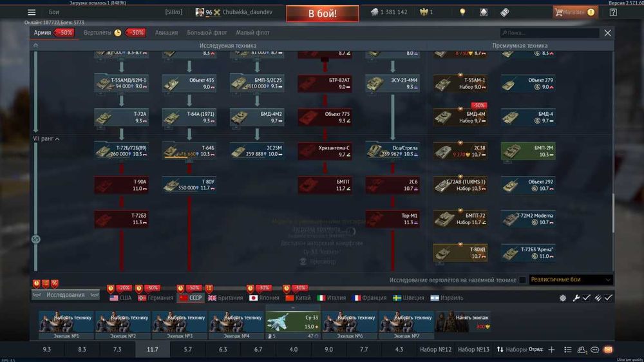Collapse the VII ранг section
This screenshot has width=644, height=362.
click(x=46, y=139)
